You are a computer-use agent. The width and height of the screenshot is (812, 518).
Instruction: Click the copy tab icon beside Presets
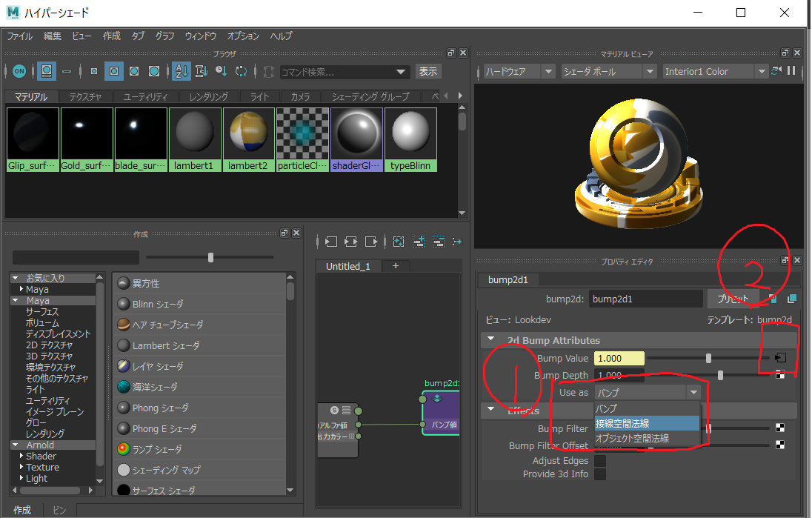pos(792,299)
